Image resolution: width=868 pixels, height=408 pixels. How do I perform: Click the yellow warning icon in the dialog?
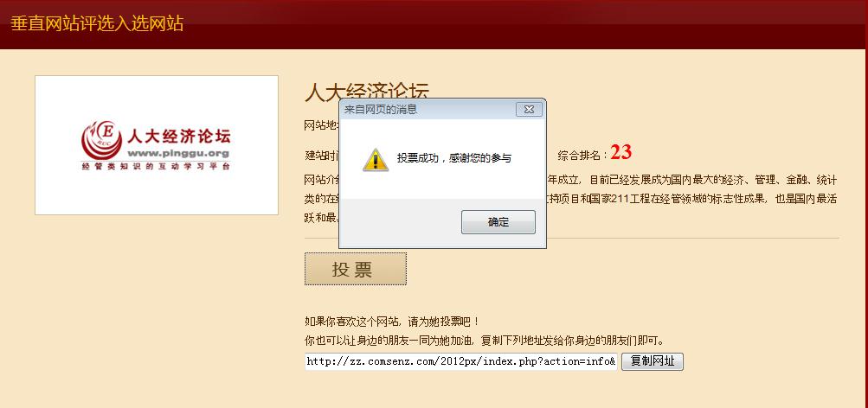point(376,159)
